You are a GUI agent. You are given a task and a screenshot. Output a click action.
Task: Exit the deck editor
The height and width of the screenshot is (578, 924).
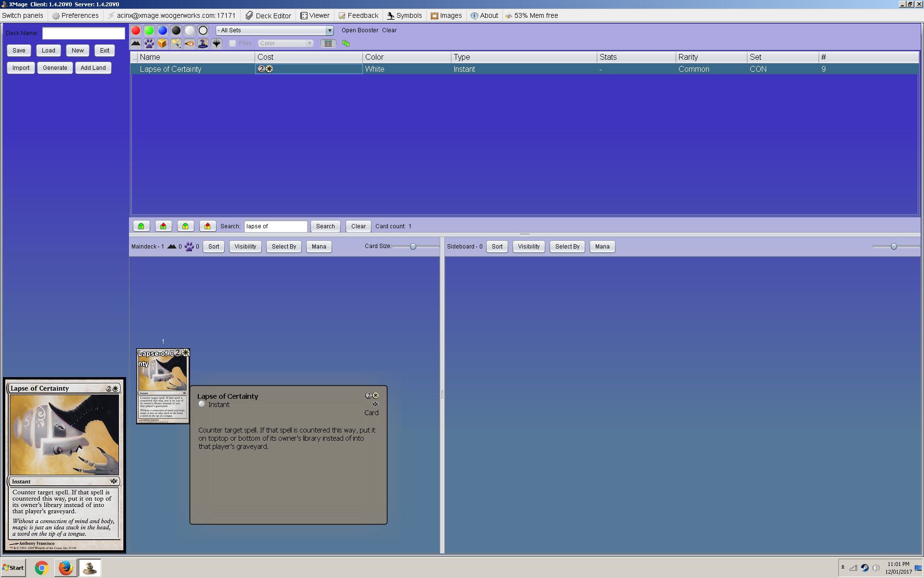coord(105,51)
